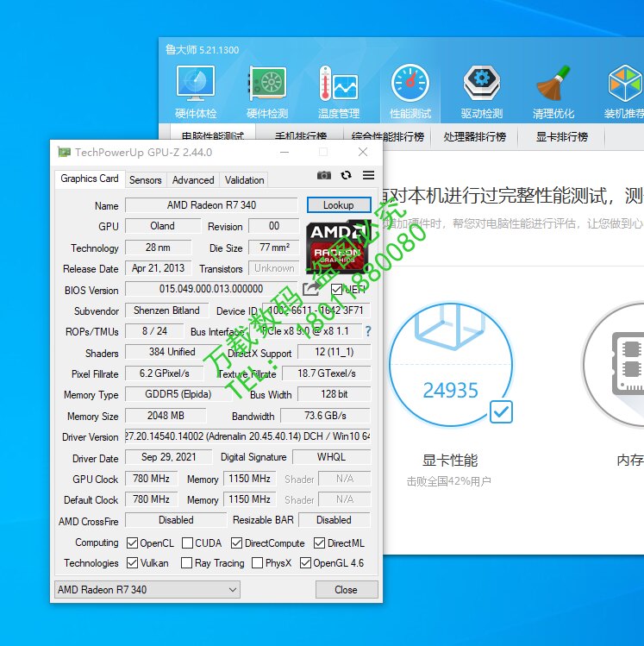This screenshot has height=646, width=644.
Task: Toggle the PhysX checkbox
Action: (258, 563)
